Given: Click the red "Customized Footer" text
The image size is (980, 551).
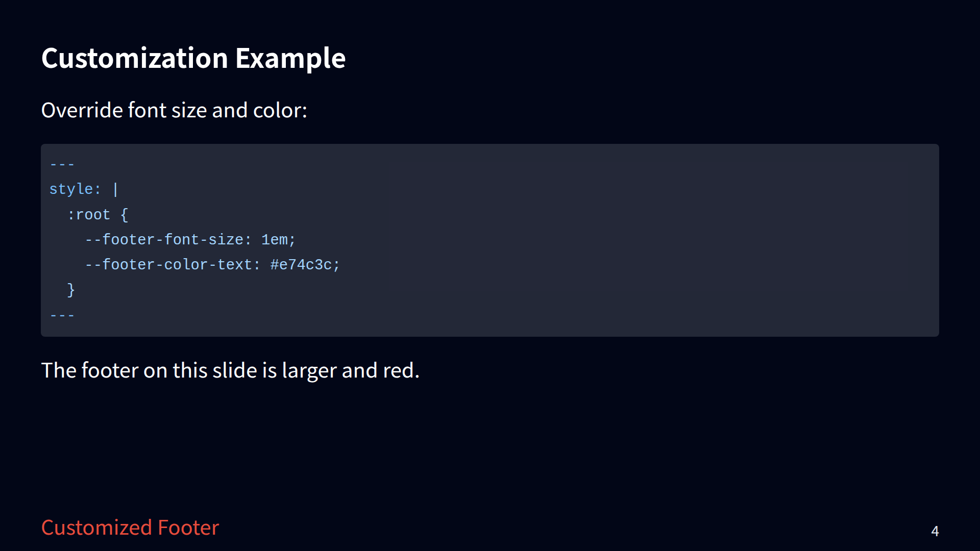Looking at the screenshot, I should point(130,528).
